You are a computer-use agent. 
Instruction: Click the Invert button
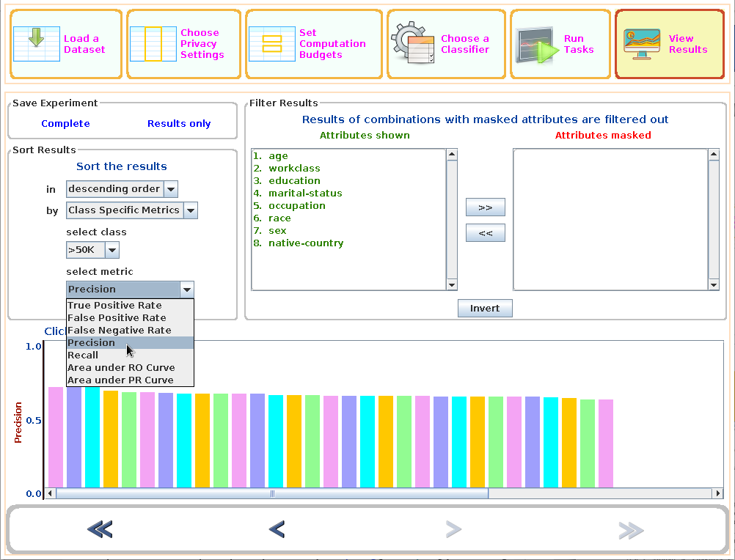point(485,309)
